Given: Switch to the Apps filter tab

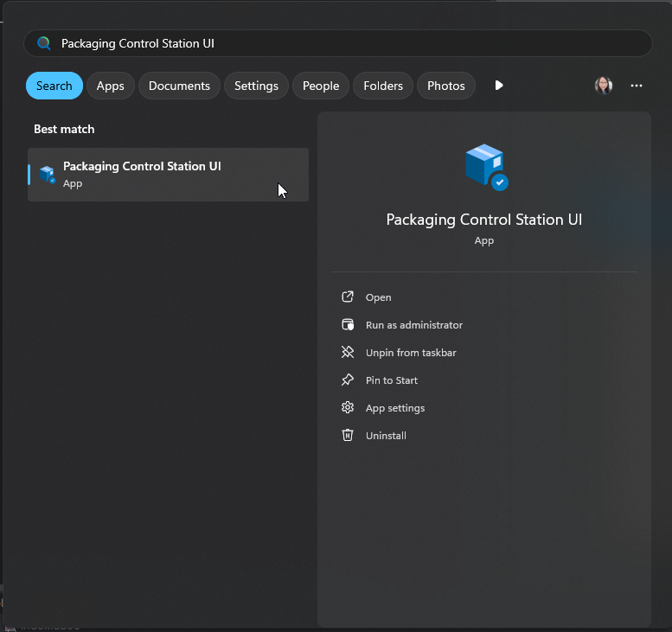Looking at the screenshot, I should pyautogui.click(x=111, y=86).
